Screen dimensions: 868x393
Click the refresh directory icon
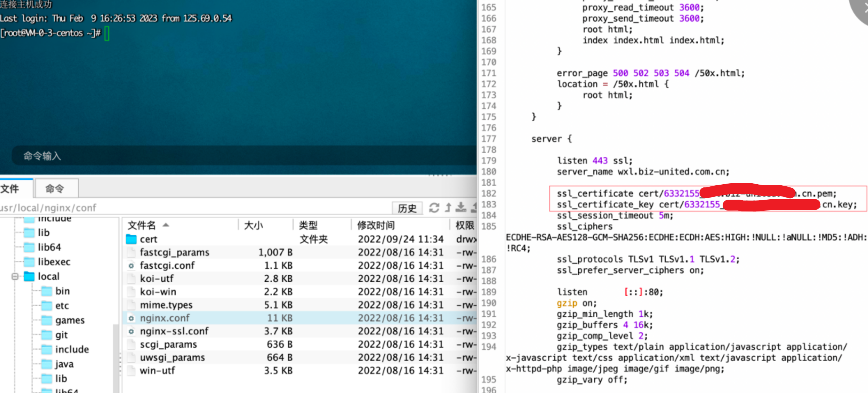coord(434,208)
